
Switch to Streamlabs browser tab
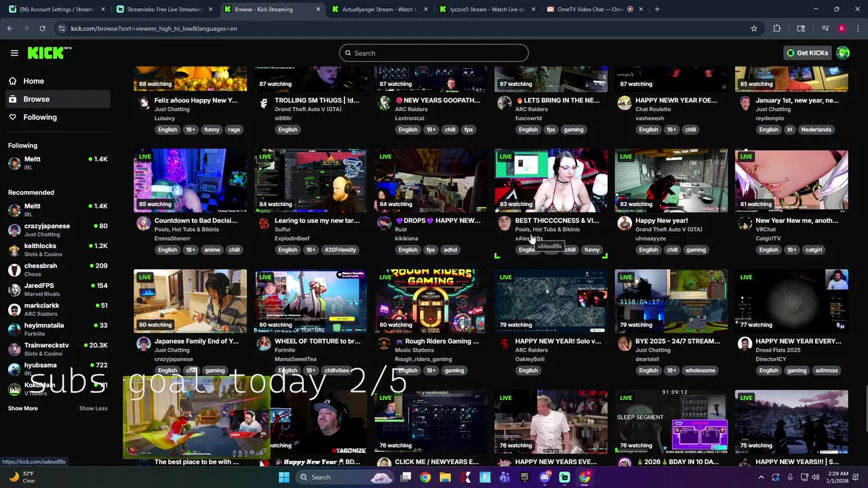click(x=165, y=9)
